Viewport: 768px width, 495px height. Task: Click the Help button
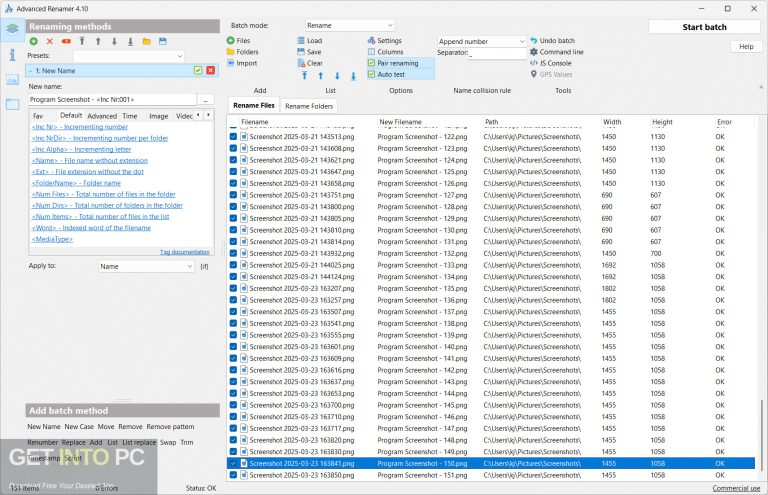coord(746,47)
